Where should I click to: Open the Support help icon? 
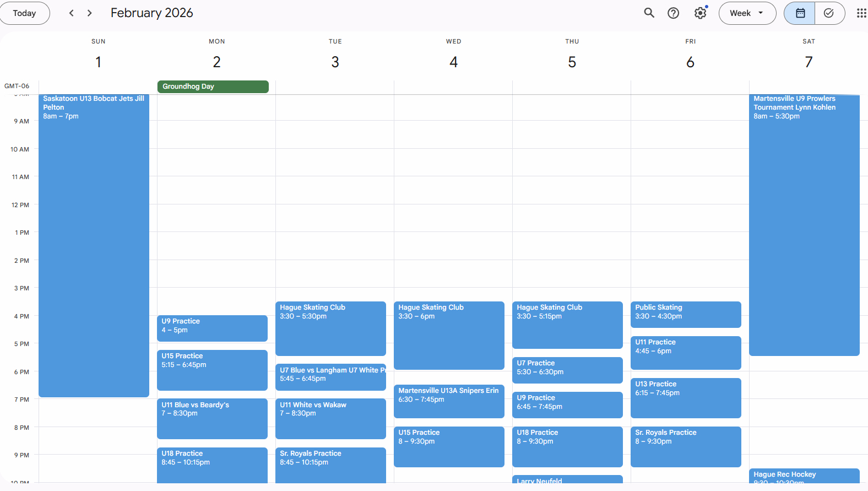coord(673,13)
